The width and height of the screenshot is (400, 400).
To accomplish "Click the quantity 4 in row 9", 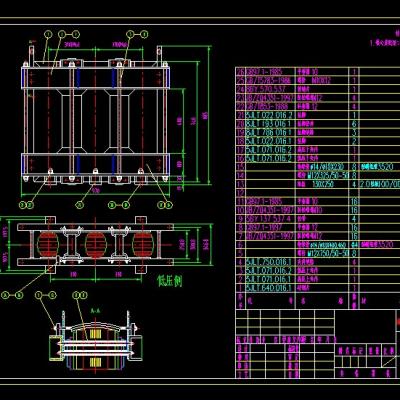I will (354, 219).
